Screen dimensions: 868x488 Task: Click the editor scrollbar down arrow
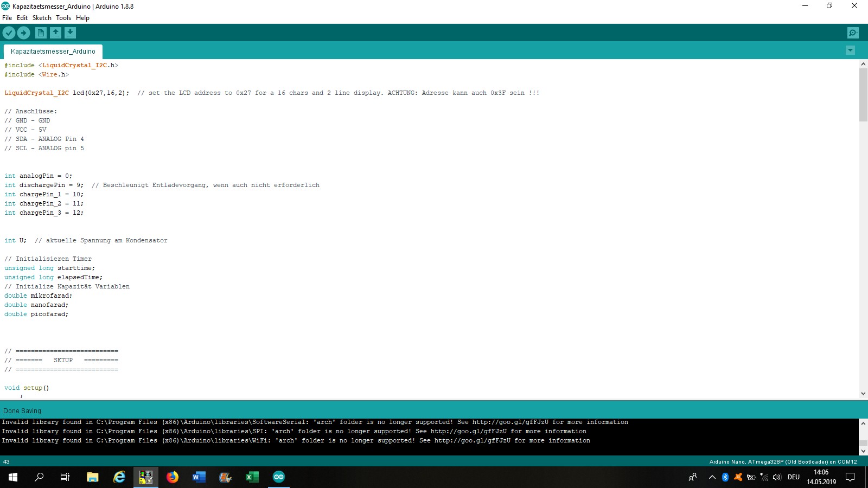coord(863,394)
